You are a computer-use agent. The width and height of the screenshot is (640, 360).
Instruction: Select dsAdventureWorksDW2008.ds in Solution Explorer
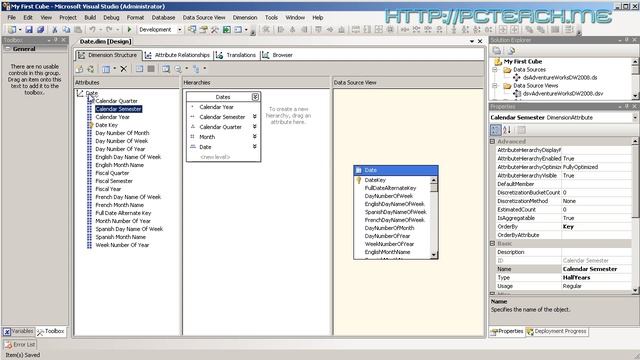coord(560,78)
